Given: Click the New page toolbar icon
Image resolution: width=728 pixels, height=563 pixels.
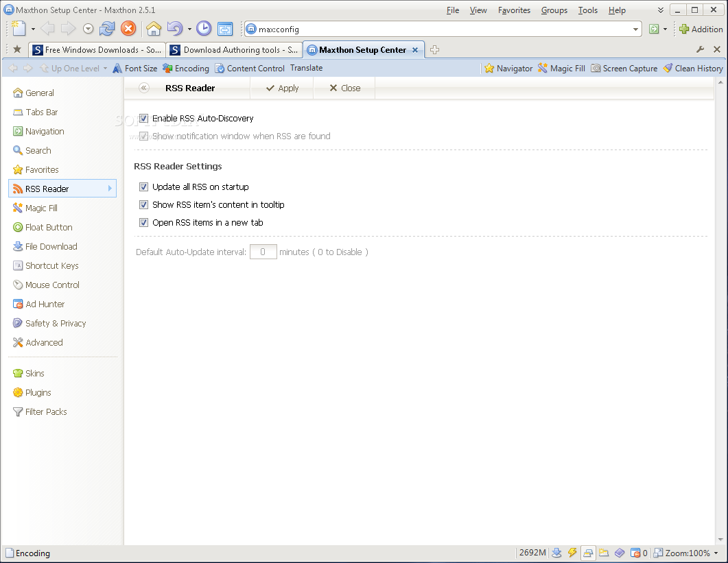Looking at the screenshot, I should [x=19, y=29].
